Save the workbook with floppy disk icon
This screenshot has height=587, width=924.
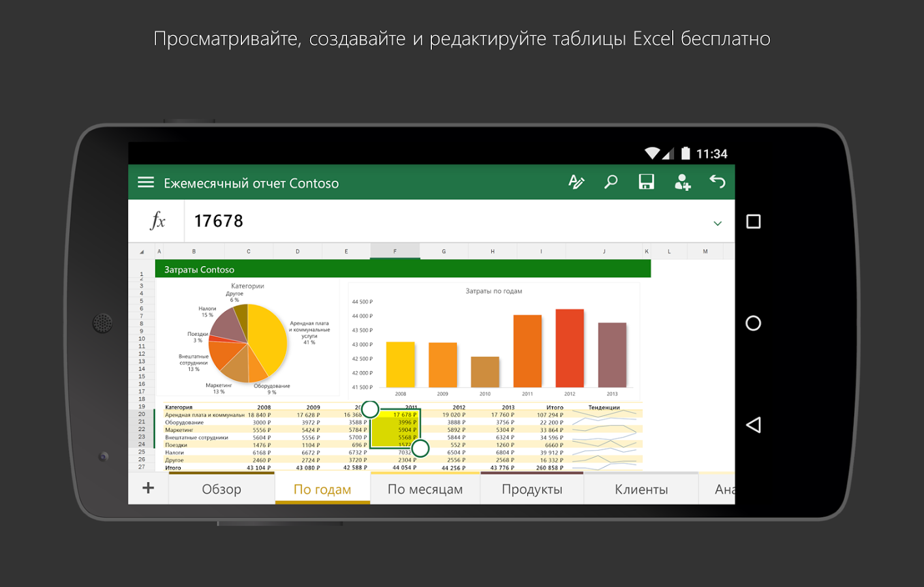(x=646, y=182)
